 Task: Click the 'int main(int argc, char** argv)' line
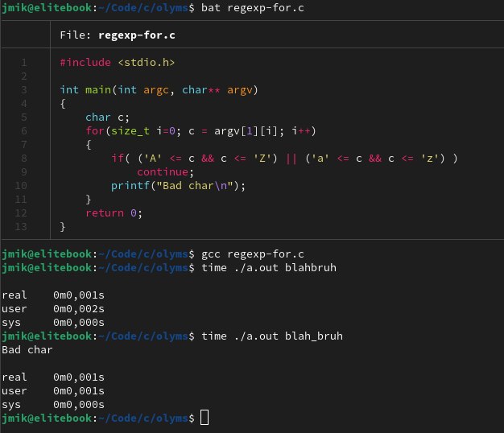pyautogui.click(x=159, y=90)
